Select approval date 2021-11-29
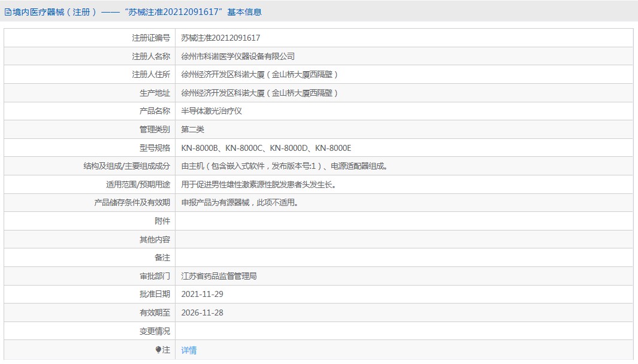Image resolution: width=638 pixels, height=364 pixels. point(202,294)
